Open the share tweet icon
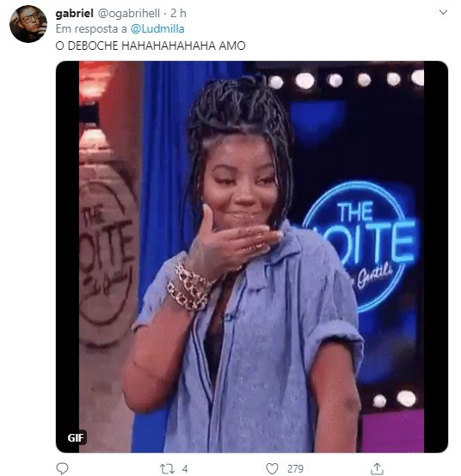Image resolution: width=461 pixels, height=476 pixels. [x=377, y=468]
